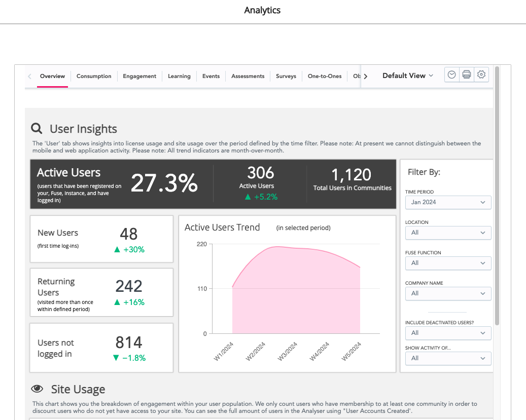Screen dimensions: 526x420
Task: Select the Assessments tab
Action: point(248,77)
